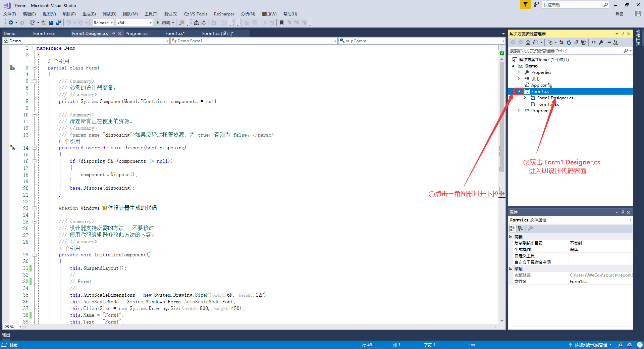This screenshot has height=349, width=644.
Task: Refresh the Solution Explorer tree
Action: click(569, 42)
